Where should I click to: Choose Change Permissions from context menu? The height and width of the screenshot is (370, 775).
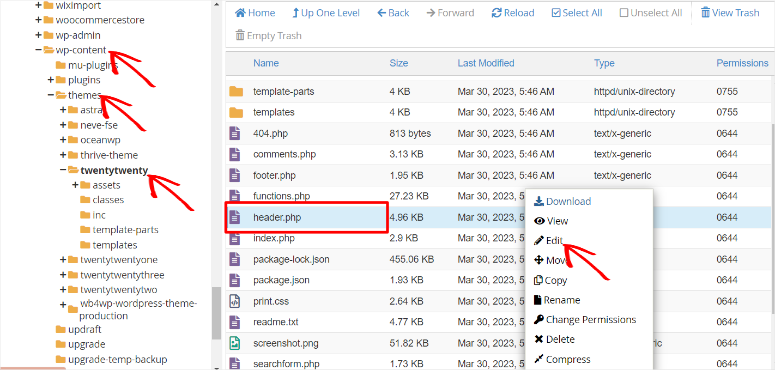[x=585, y=320]
